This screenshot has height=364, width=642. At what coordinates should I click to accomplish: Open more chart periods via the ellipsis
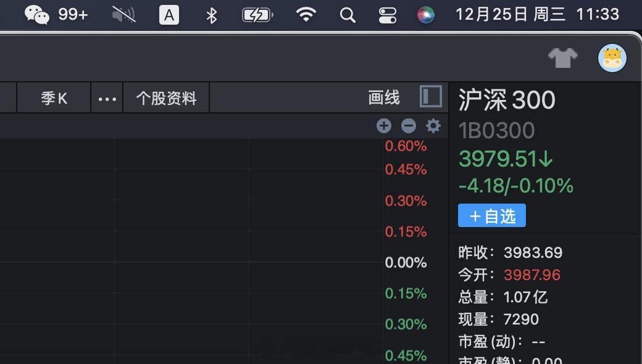click(107, 98)
